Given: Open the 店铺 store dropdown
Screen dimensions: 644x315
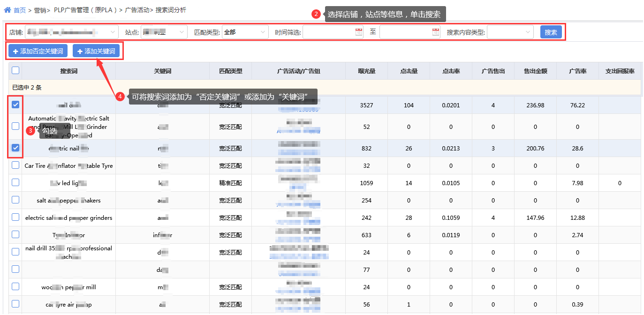Looking at the screenshot, I should 72,32.
